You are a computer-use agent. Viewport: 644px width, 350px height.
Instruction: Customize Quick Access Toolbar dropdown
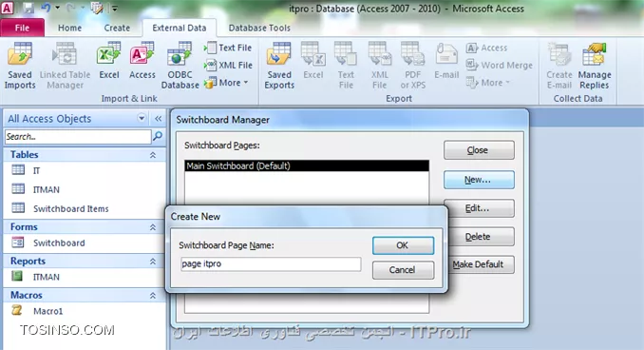click(x=114, y=9)
